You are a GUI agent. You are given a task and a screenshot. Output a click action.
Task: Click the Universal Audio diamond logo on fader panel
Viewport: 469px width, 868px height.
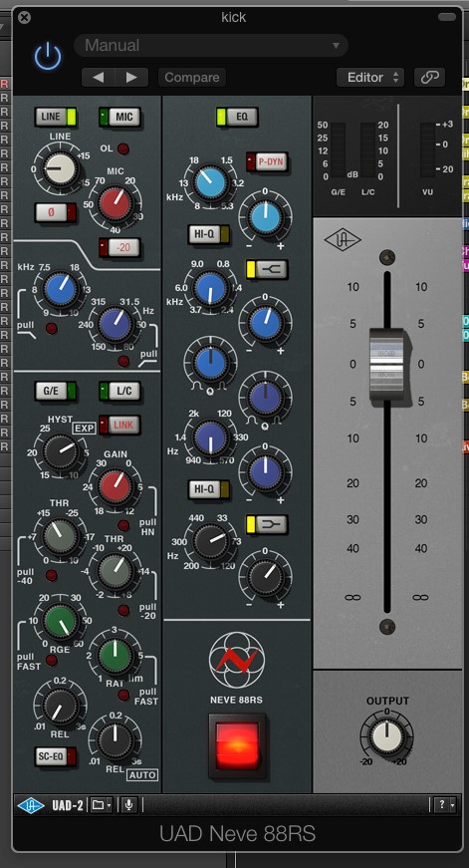[343, 240]
